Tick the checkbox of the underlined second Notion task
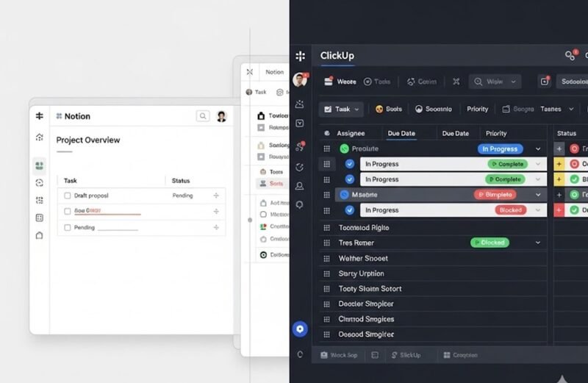The image size is (588, 383). click(68, 211)
